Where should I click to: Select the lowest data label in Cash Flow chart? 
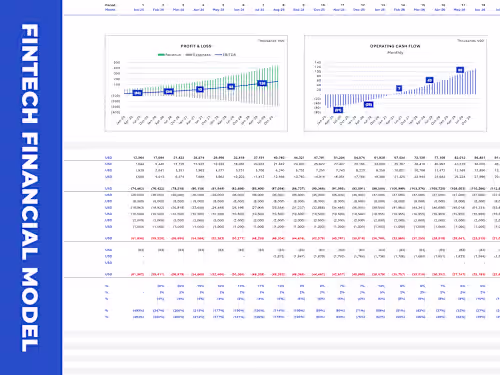[338, 110]
